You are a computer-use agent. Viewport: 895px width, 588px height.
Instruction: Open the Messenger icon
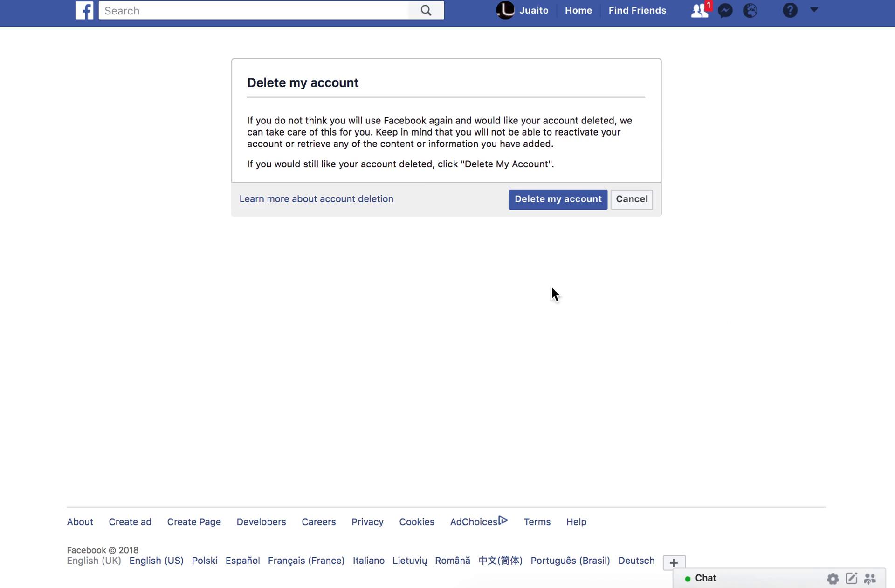(725, 10)
